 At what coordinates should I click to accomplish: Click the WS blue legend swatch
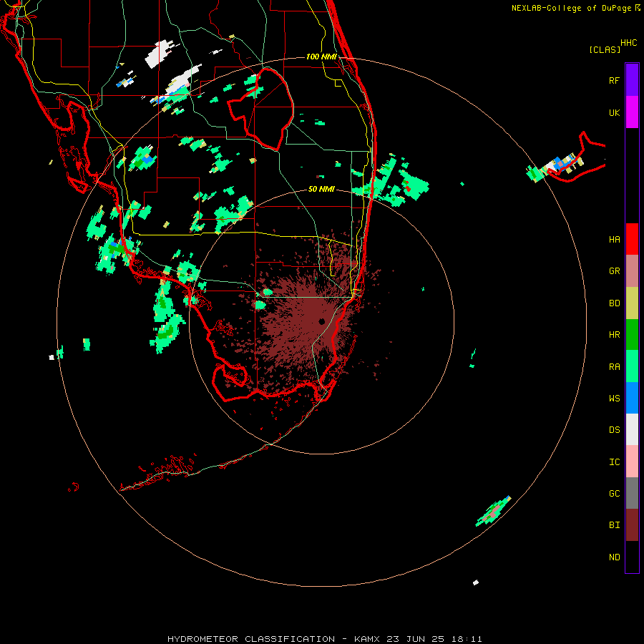tap(632, 398)
